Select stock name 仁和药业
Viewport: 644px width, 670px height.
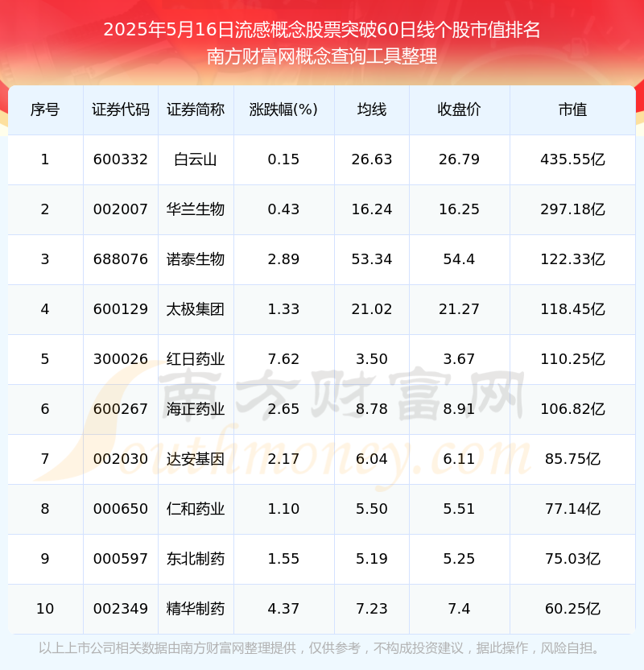pyautogui.click(x=196, y=509)
